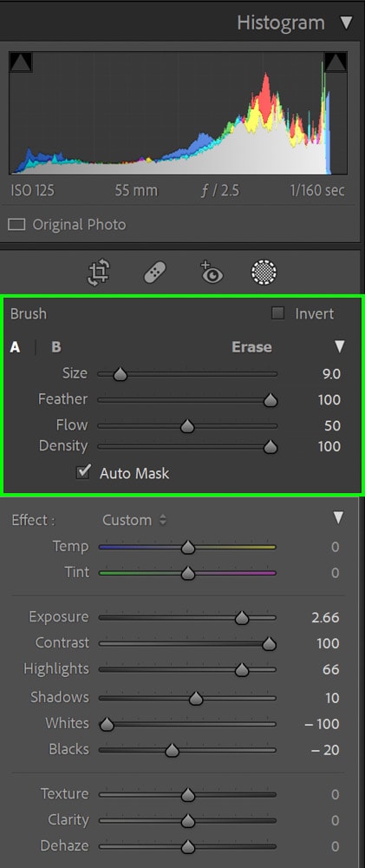This screenshot has height=868, width=365.
Task: Toggle the Original Photo checkbox
Action: (x=17, y=225)
